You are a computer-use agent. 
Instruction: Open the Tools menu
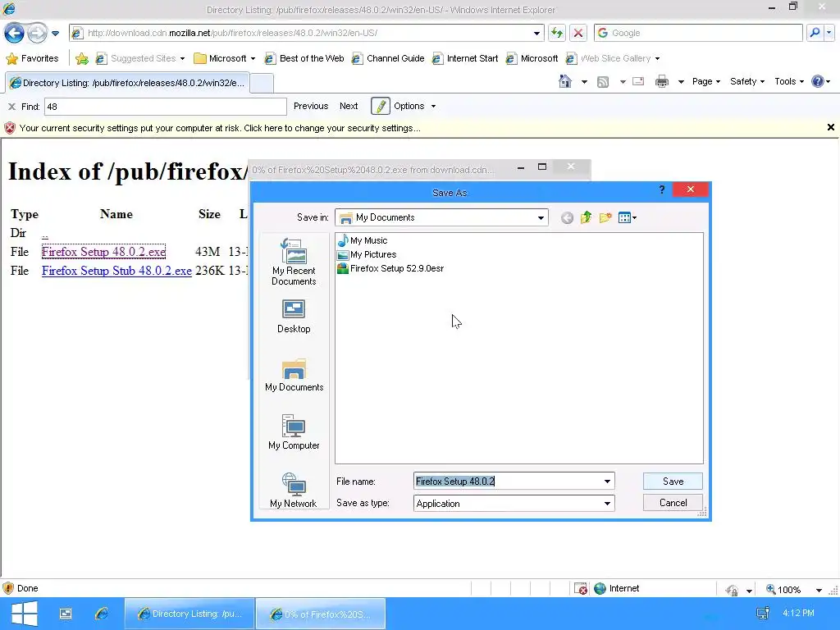tap(789, 81)
